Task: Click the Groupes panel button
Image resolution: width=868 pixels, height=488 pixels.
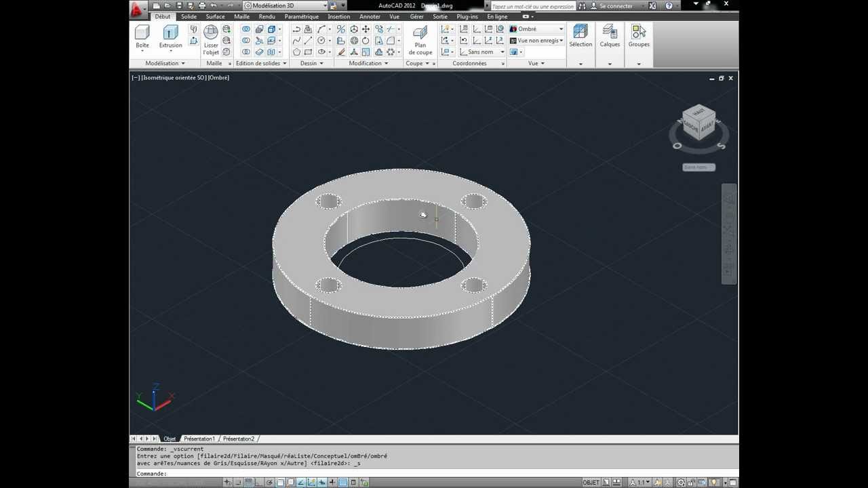Action: pyautogui.click(x=639, y=37)
